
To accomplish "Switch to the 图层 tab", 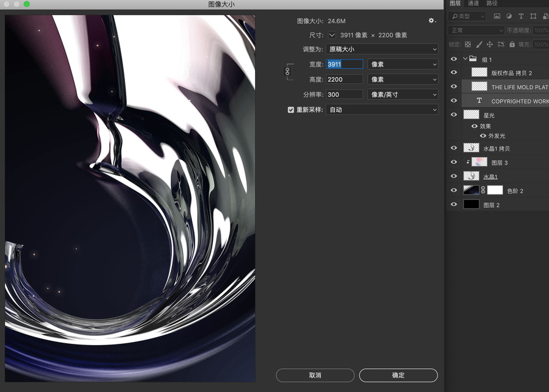I will [x=455, y=3].
